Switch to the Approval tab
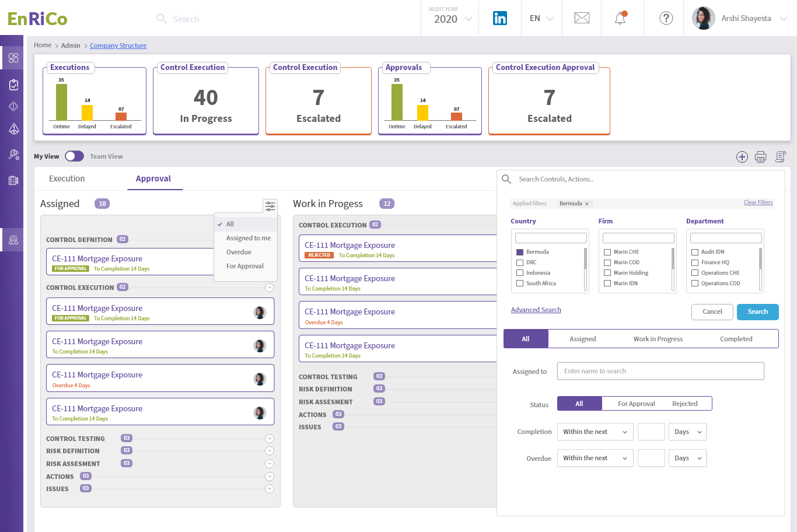This screenshot has height=532, width=797. click(153, 178)
